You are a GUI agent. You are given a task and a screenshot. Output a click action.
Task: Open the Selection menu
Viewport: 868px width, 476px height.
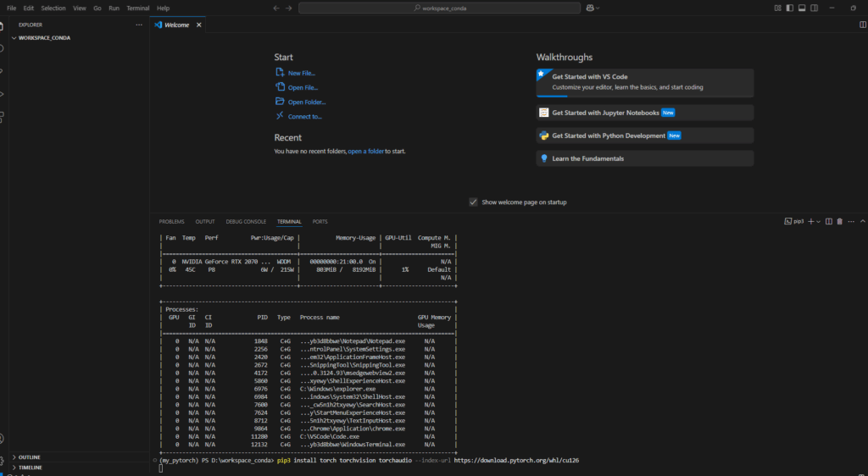click(53, 8)
